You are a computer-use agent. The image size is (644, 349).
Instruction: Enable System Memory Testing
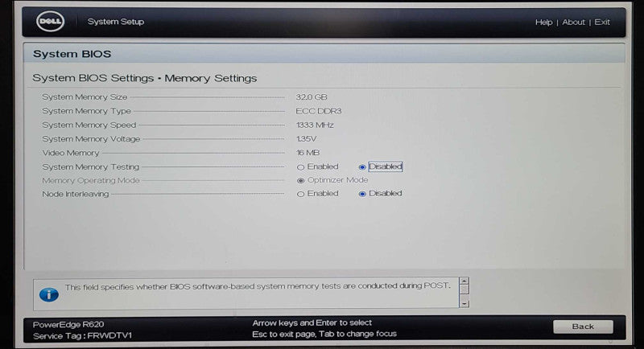[300, 167]
